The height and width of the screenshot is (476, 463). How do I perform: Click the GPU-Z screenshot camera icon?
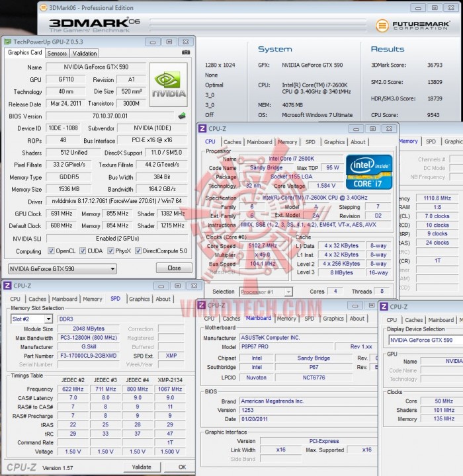186,52
